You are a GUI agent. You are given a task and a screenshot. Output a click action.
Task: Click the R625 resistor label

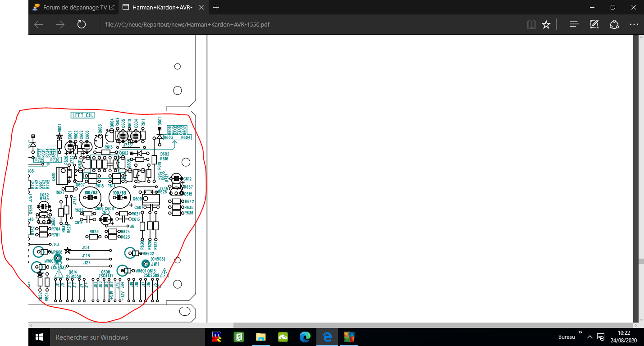pyautogui.click(x=94, y=232)
